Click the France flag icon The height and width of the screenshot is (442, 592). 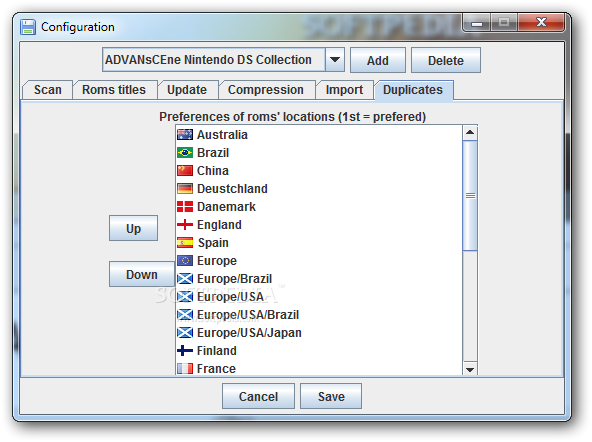[x=185, y=368]
